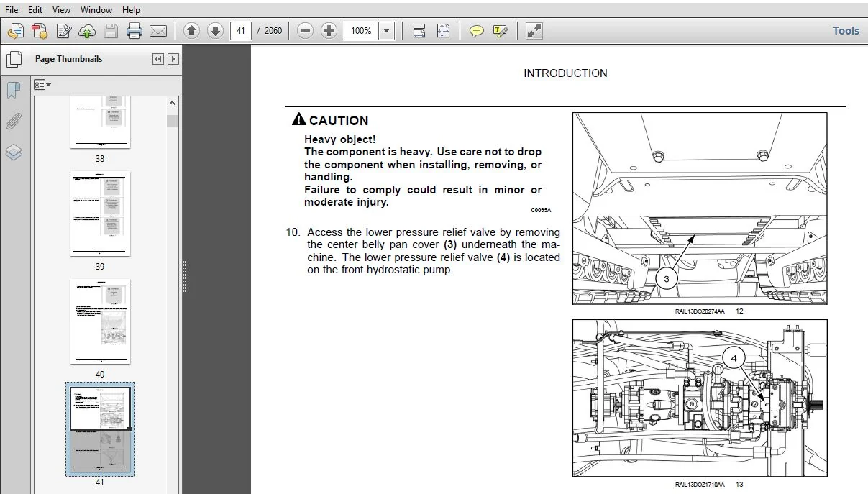Select page 38 thumbnail
The width and height of the screenshot is (868, 494).
point(100,122)
